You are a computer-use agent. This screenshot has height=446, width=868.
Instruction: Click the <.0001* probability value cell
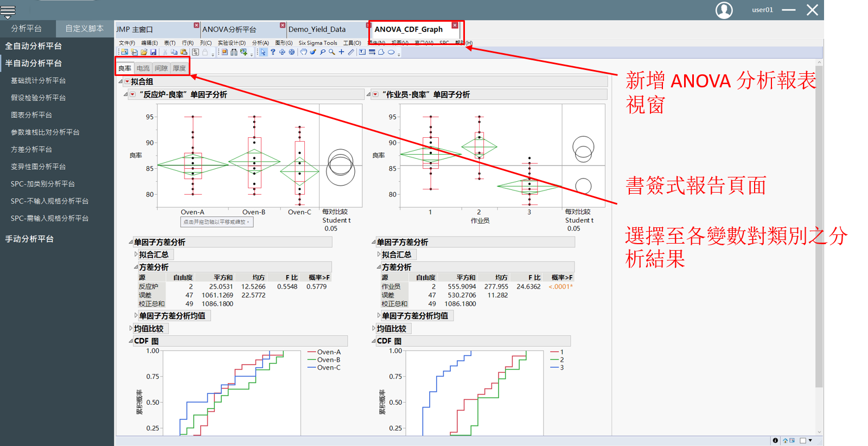click(560, 286)
